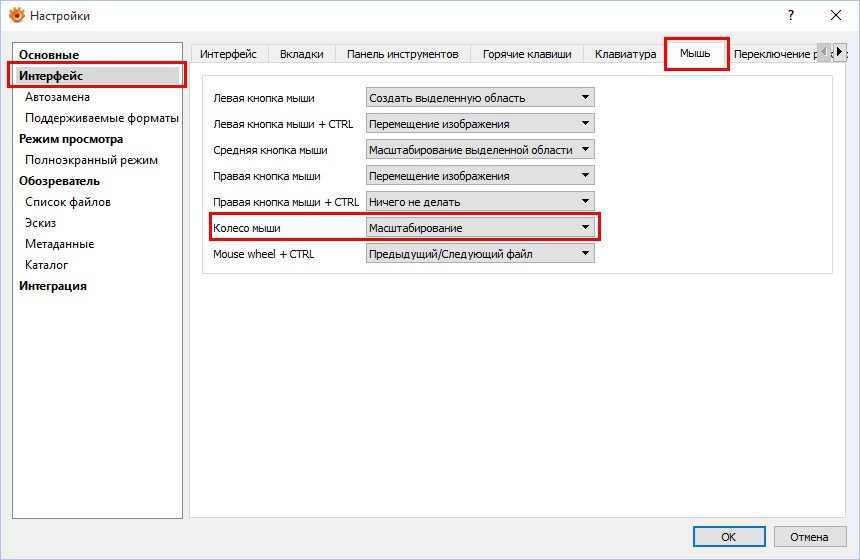
Task: Switch to the Клавиатура tab
Action: coord(625,54)
